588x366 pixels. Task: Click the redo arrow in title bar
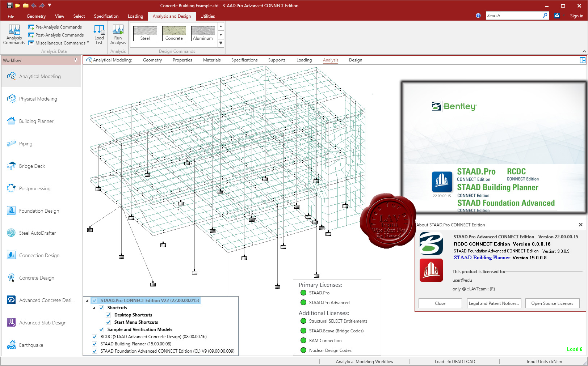click(42, 5)
